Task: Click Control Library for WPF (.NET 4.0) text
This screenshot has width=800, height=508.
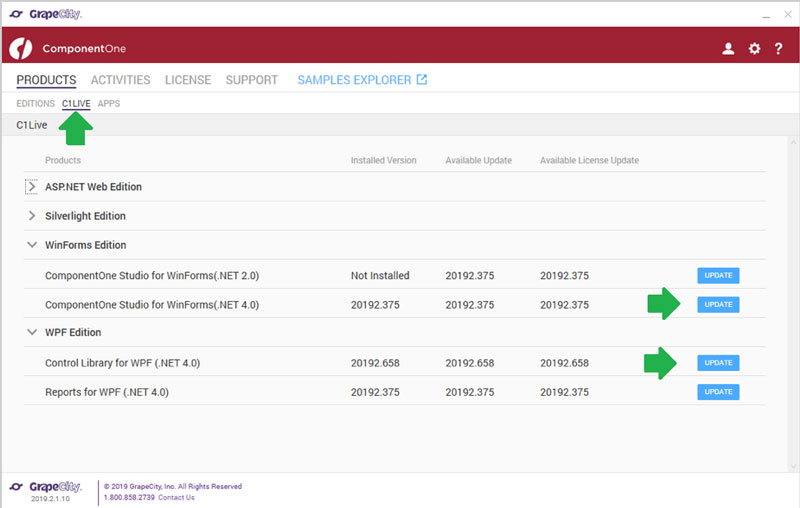Action: (x=122, y=363)
